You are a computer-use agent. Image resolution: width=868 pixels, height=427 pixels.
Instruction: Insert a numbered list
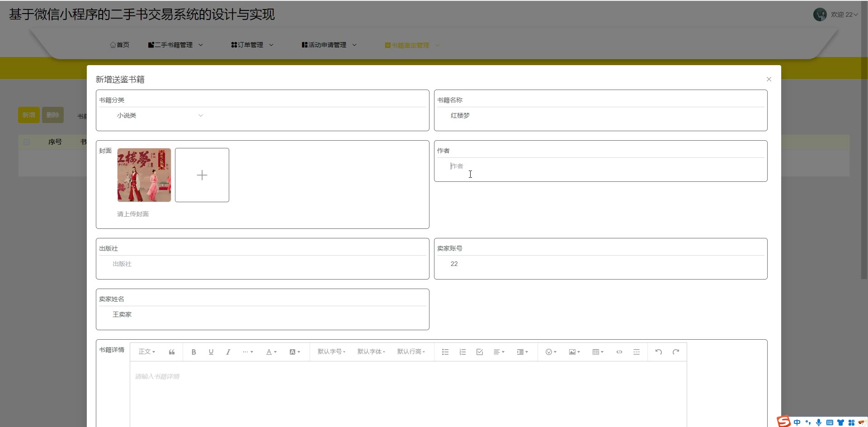[462, 352]
